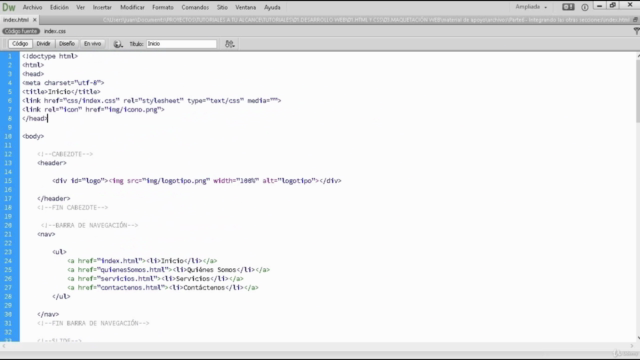Switch to the index.css related file
640x360 pixels.
(x=55, y=31)
